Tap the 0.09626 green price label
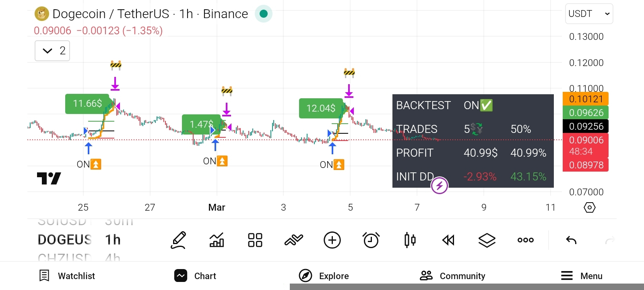 586,113
